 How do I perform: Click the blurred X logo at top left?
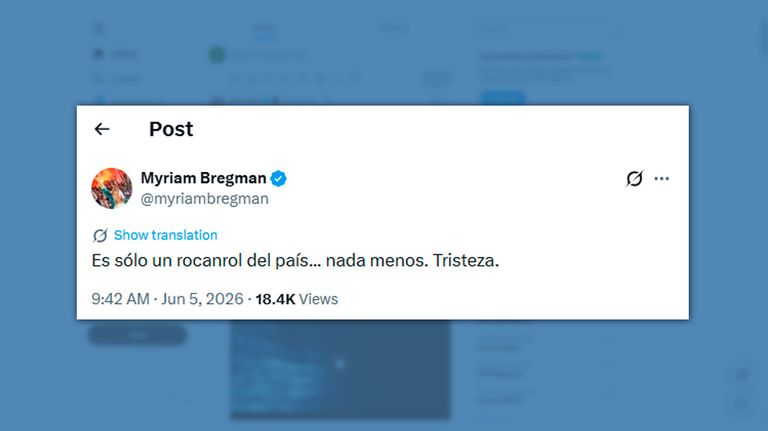pyautogui.click(x=99, y=28)
